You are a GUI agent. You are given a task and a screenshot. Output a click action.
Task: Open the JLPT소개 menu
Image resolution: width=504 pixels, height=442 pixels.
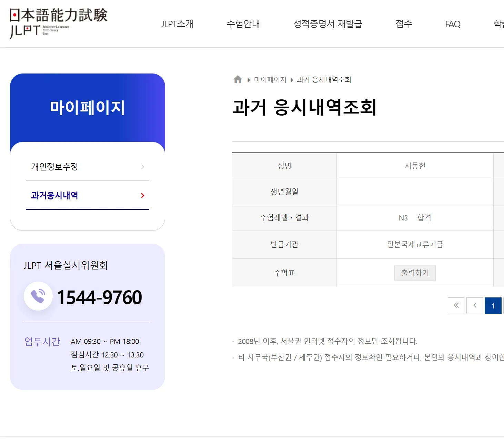pos(177,24)
